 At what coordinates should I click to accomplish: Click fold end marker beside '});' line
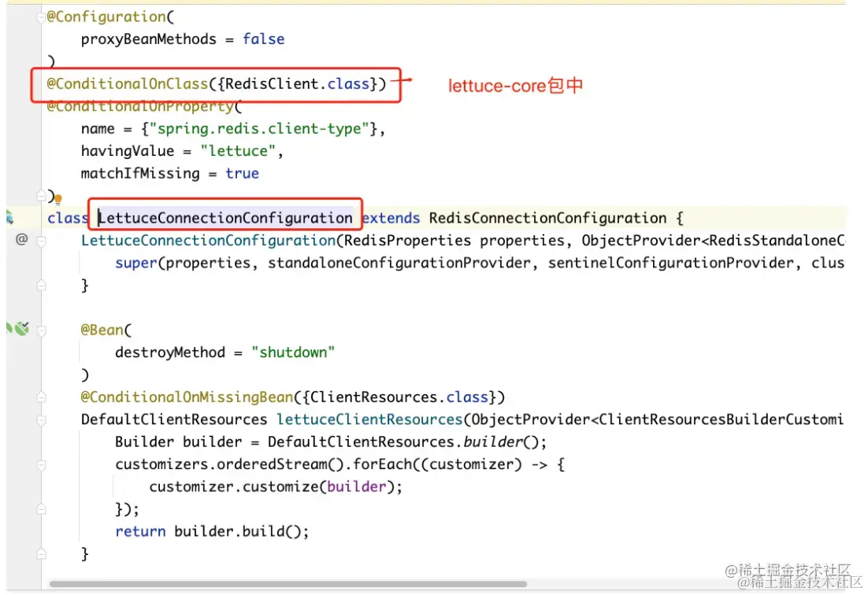(41, 509)
